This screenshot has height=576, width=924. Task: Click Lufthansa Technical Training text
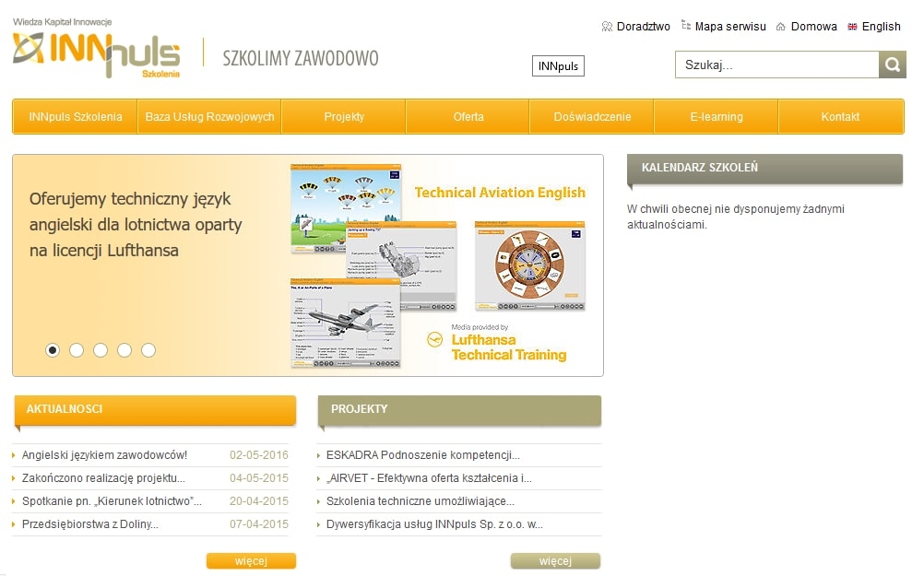pyautogui.click(x=508, y=347)
